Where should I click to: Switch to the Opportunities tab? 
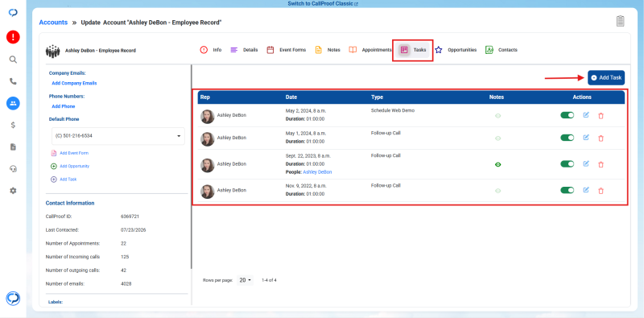tap(456, 50)
